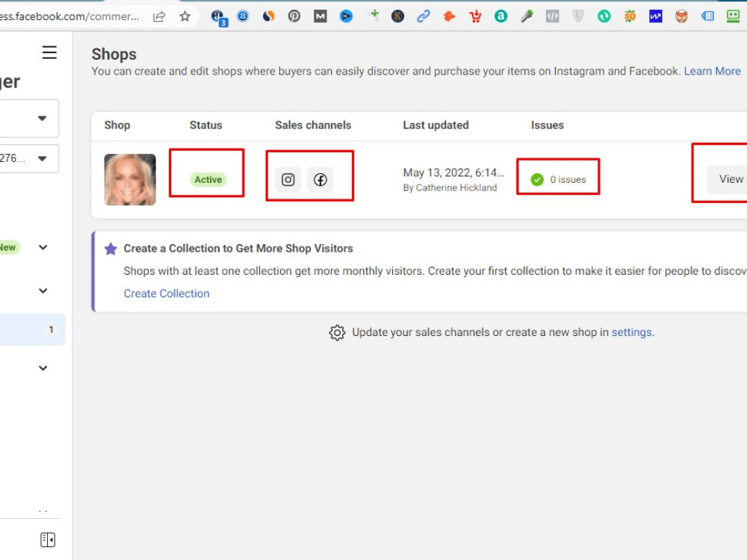The image size is (747, 560).
Task: Click the Instagram sales channel icon
Action: pyautogui.click(x=288, y=179)
